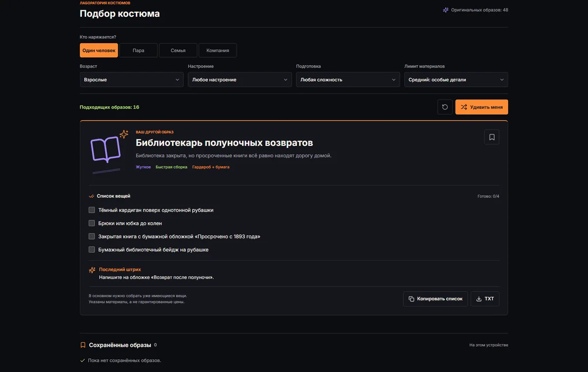The image size is (588, 372).
Task: Click the Подбор костюма page heading
Action: (x=120, y=14)
